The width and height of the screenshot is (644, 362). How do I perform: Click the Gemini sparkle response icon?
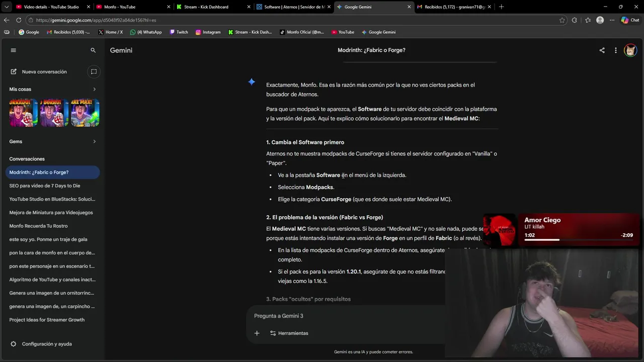coord(252,82)
